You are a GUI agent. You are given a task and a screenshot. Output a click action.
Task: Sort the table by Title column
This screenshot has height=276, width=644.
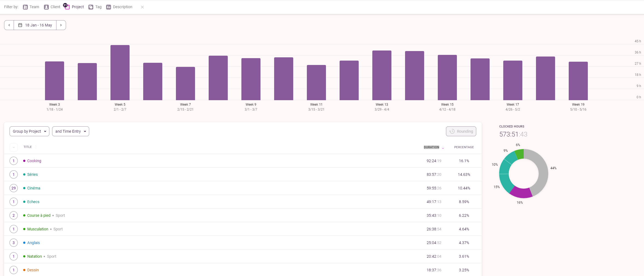(28, 147)
